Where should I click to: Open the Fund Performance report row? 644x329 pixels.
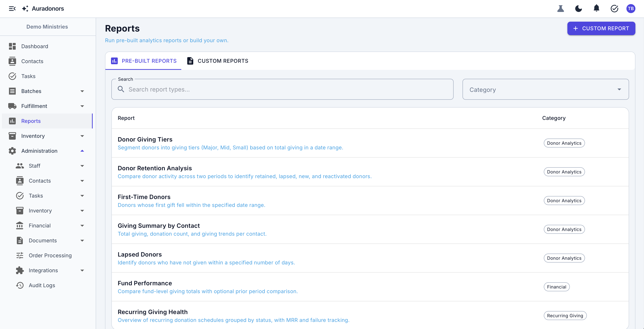point(145,283)
